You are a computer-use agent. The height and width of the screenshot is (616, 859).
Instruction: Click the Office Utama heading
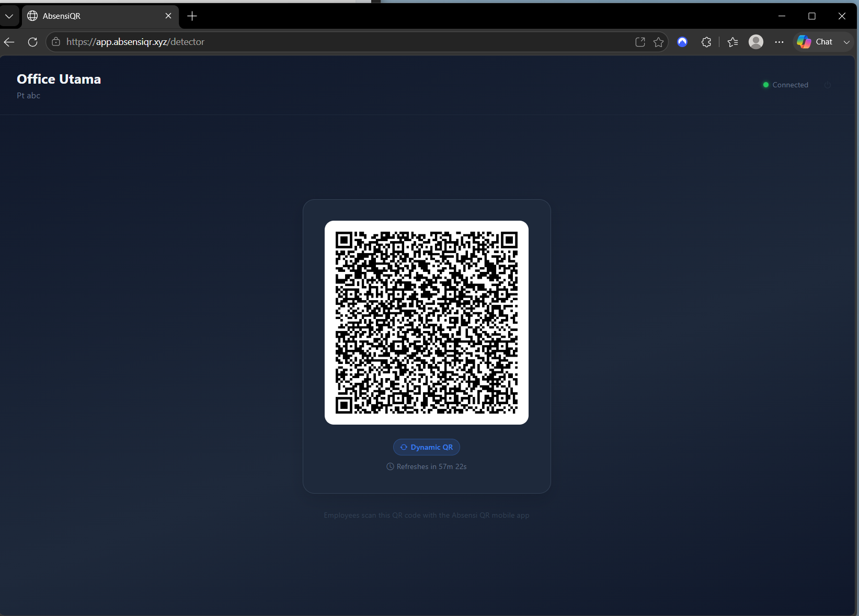point(59,79)
